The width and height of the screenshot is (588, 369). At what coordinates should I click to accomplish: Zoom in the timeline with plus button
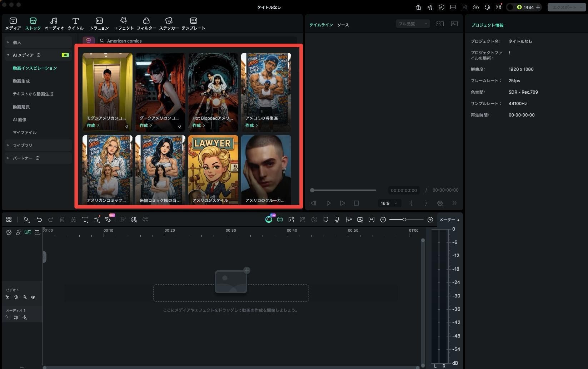coord(430,220)
